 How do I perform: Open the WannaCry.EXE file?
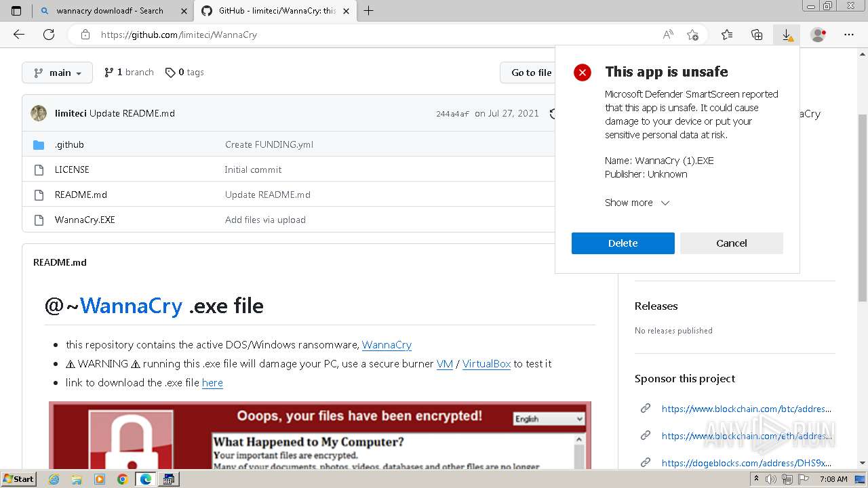tap(85, 220)
